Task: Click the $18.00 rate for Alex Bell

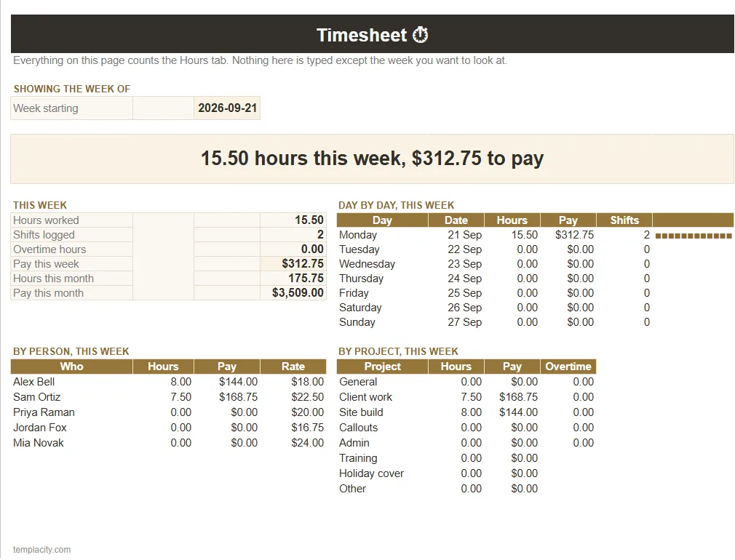Action: (x=308, y=382)
